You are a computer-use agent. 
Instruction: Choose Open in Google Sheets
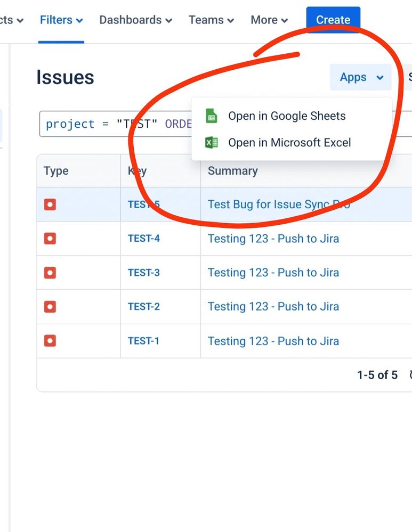click(x=292, y=116)
